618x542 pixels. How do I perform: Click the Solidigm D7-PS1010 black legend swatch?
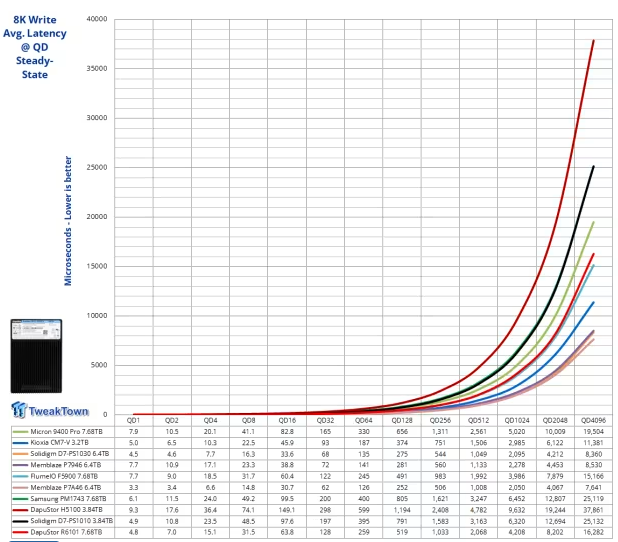click(x=20, y=521)
